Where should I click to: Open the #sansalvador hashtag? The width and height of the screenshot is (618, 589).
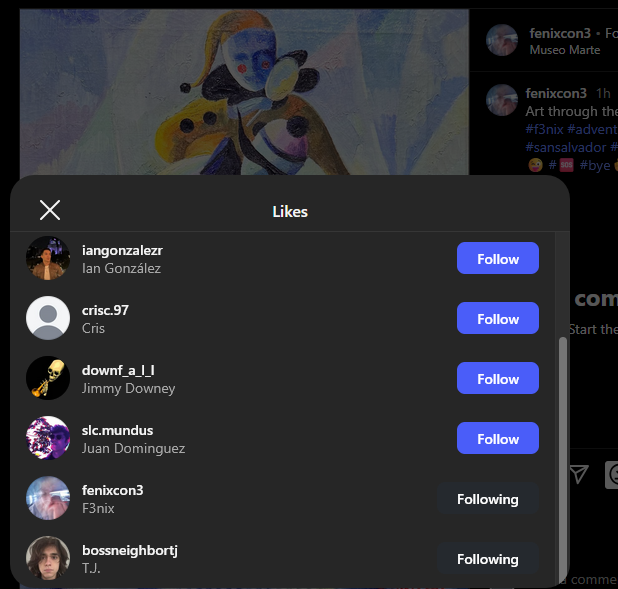click(x=566, y=147)
